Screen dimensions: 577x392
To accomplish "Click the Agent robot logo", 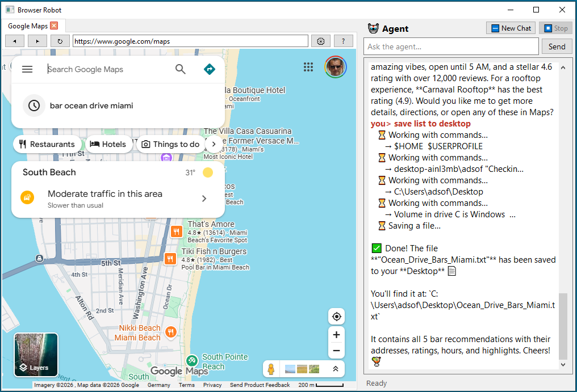I will (373, 28).
